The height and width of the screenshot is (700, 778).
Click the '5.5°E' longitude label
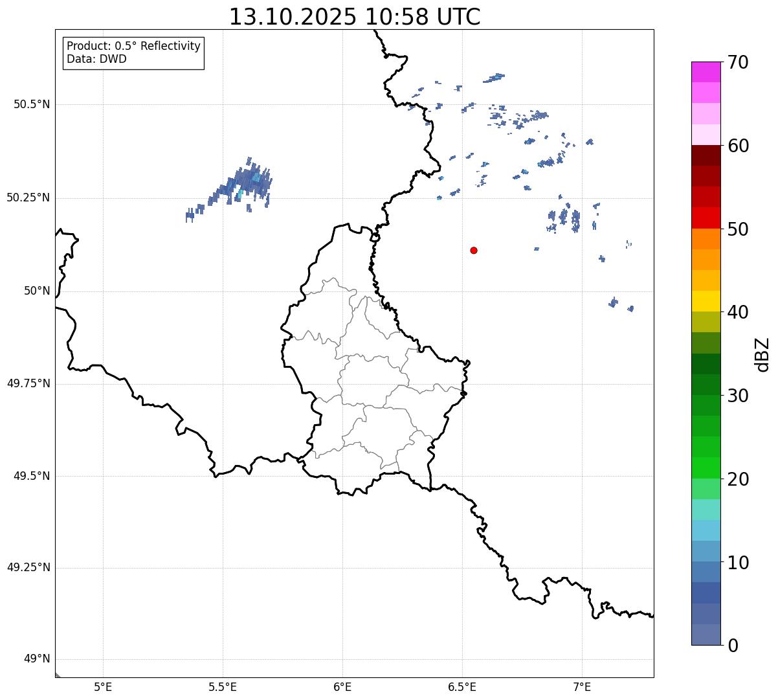(x=223, y=686)
